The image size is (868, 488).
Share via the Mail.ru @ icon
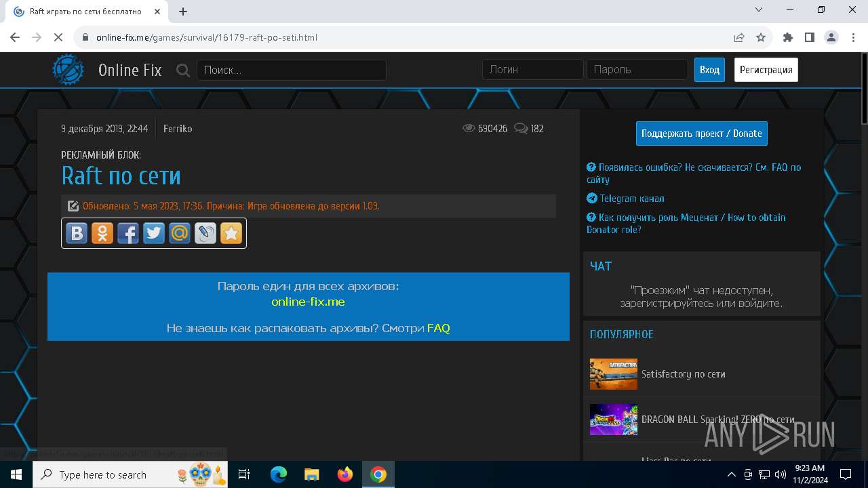click(x=180, y=233)
